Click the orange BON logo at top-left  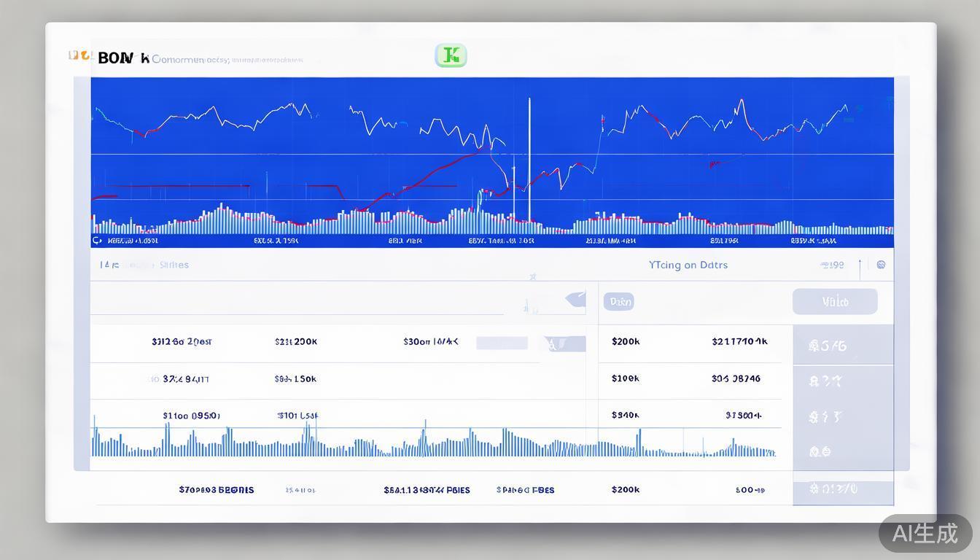pos(80,56)
